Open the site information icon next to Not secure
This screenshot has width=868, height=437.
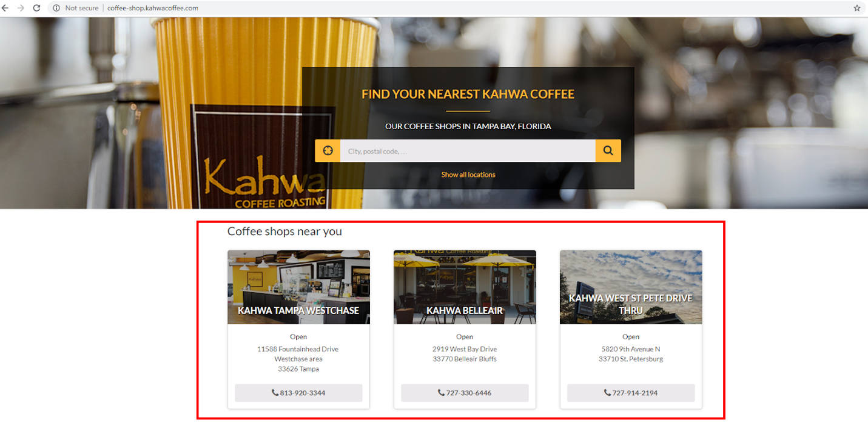[56, 8]
